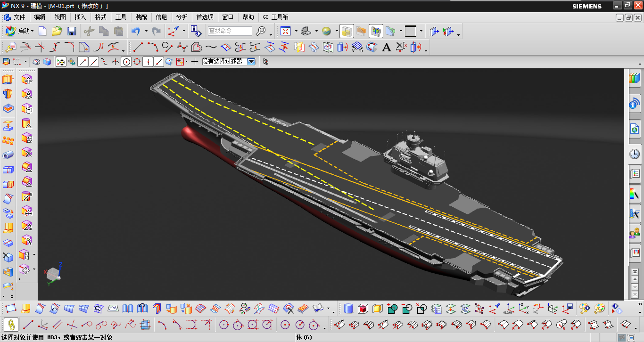Select the Line curve tool
The height and width of the screenshot is (342, 644).
click(x=138, y=47)
